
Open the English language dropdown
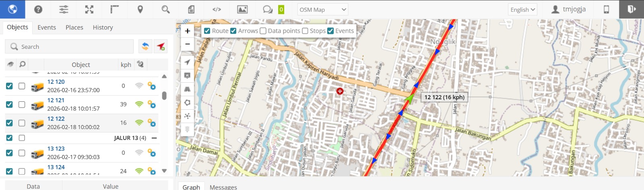tap(522, 10)
